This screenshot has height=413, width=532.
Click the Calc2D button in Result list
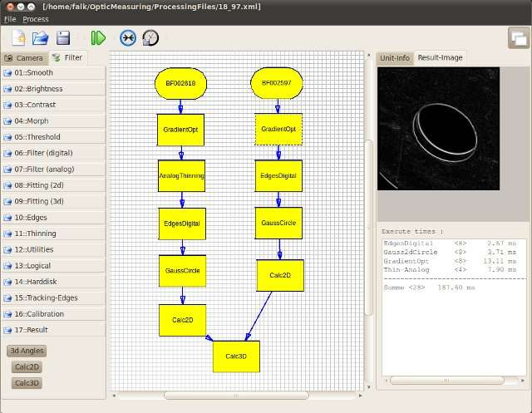[27, 367]
